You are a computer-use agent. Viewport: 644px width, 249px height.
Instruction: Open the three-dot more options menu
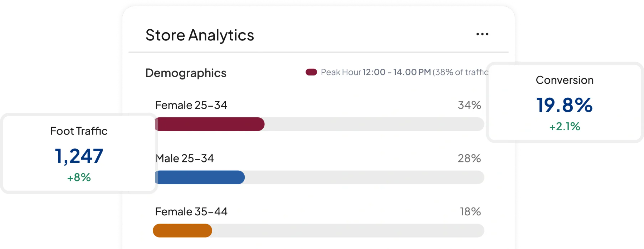tap(482, 34)
